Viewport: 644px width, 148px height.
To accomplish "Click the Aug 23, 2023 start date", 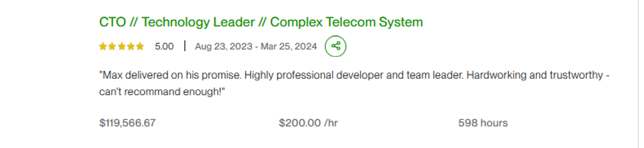I will (x=224, y=46).
